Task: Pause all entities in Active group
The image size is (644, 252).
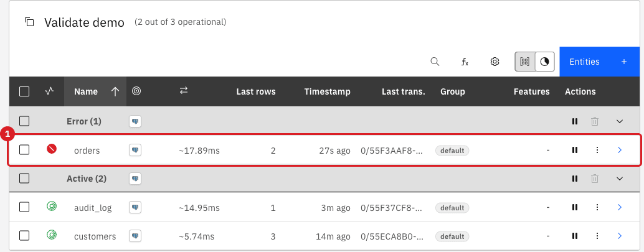Action: coord(575,179)
